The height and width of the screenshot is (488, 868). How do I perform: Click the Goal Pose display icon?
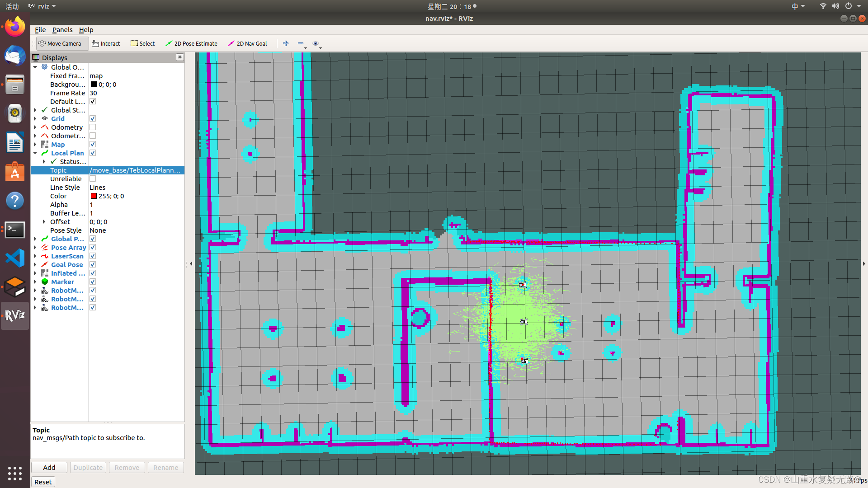click(45, 264)
